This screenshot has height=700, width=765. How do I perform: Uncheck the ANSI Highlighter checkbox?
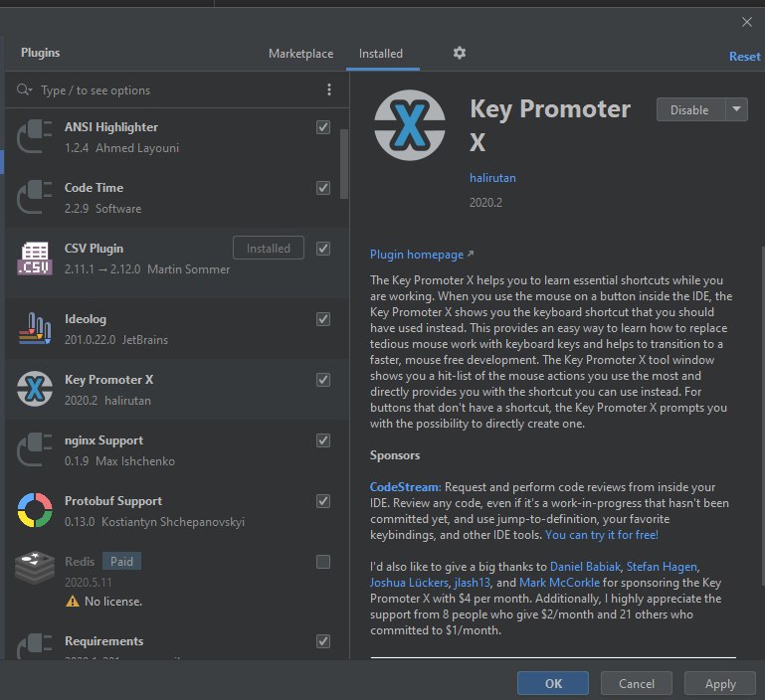click(323, 127)
